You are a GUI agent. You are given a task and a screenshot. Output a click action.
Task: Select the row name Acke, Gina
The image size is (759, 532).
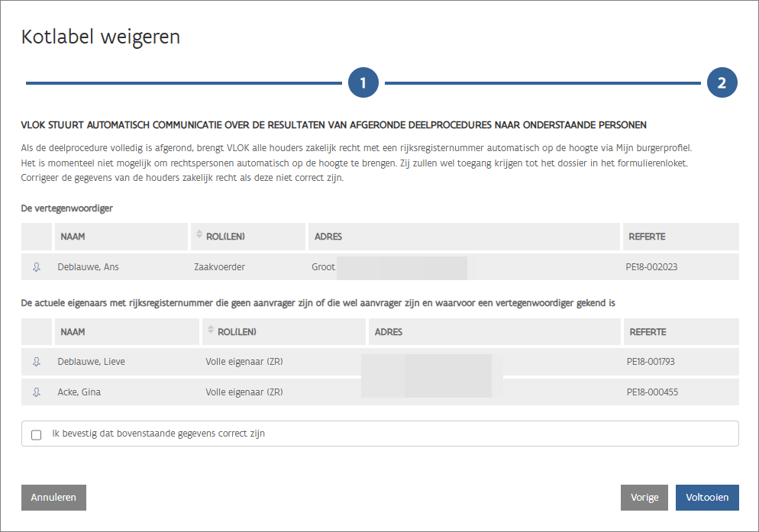(79, 392)
